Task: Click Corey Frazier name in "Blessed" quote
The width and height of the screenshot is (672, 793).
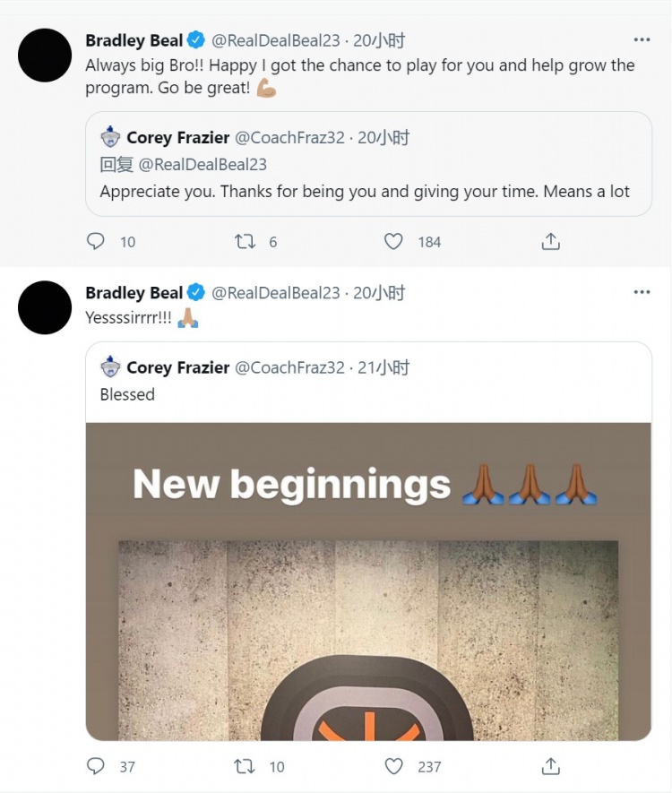Action: [178, 367]
